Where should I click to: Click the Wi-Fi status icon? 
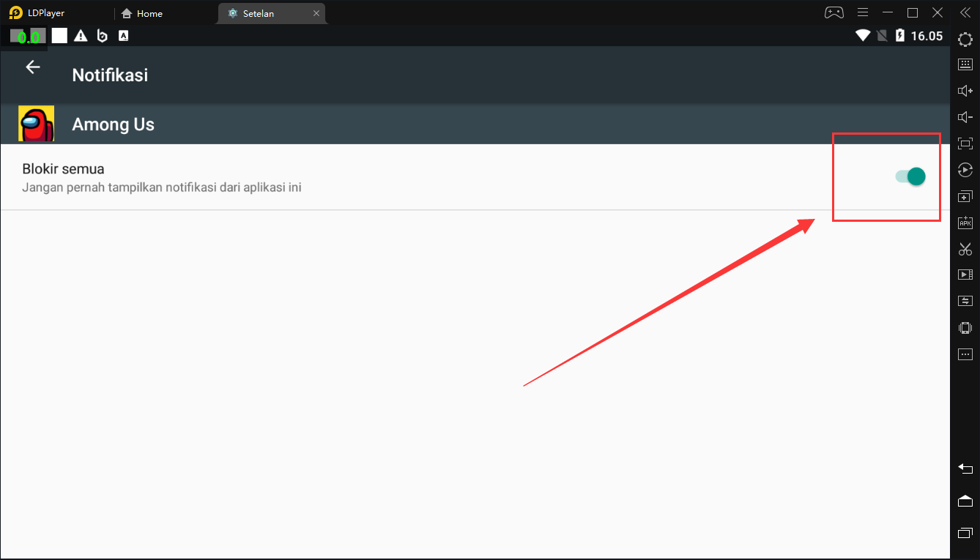point(863,35)
